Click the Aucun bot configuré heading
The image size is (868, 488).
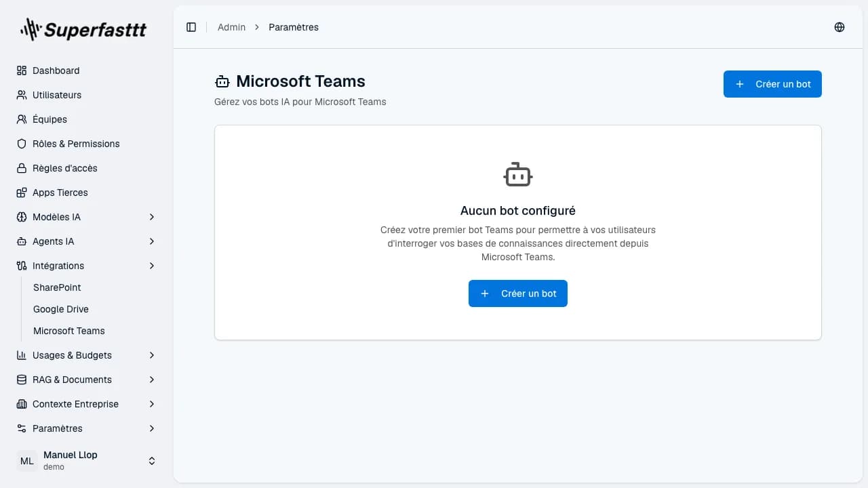click(518, 211)
